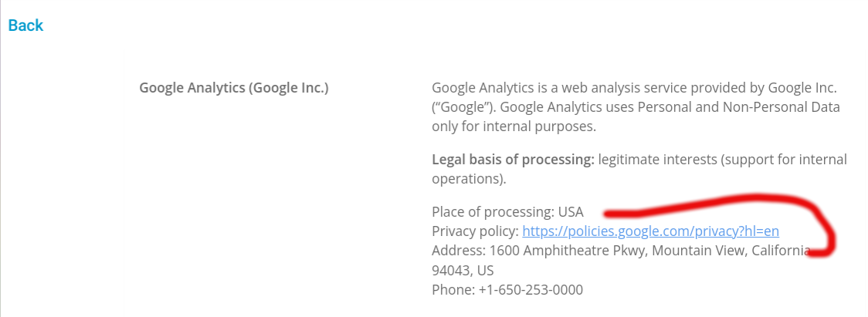Click the Privacy policy: label text

pyautogui.click(x=475, y=231)
